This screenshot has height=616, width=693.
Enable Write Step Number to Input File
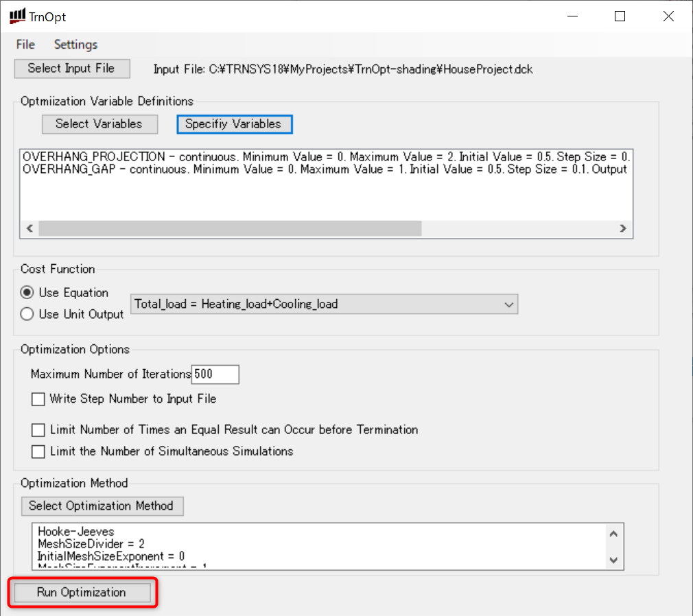coord(38,399)
